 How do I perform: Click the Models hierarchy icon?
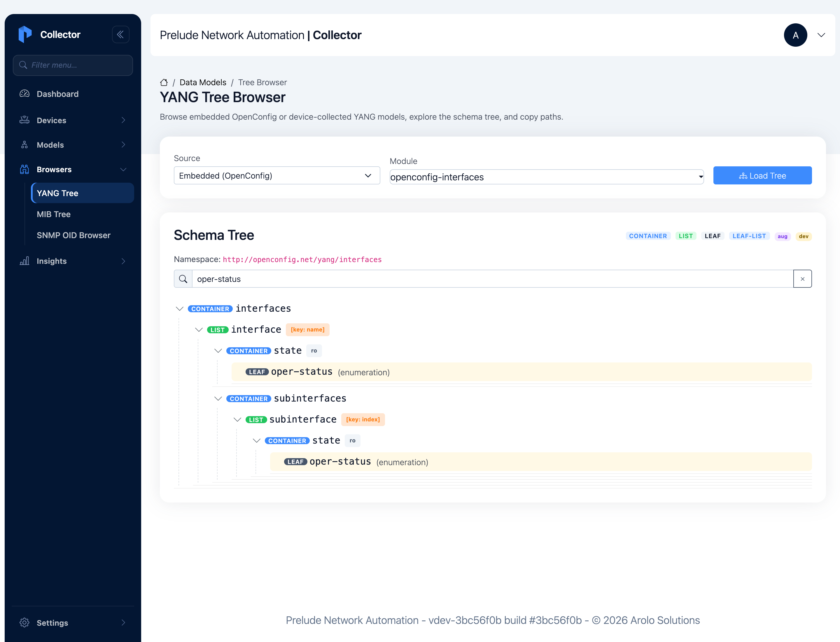click(24, 144)
